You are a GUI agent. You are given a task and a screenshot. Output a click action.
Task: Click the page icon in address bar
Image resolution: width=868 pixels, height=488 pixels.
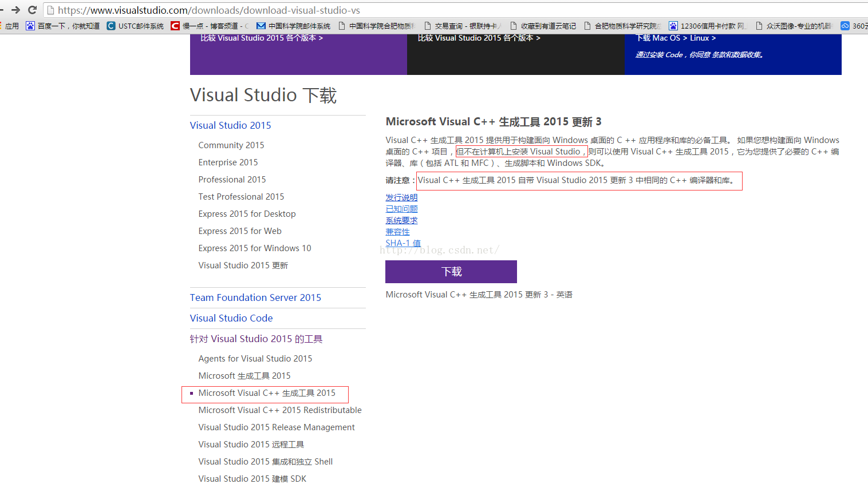pos(50,10)
